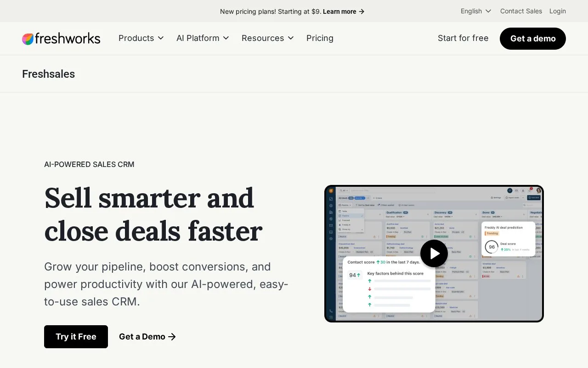588x368 pixels.
Task: Open the Get a Demo arrow link
Action: (147, 337)
